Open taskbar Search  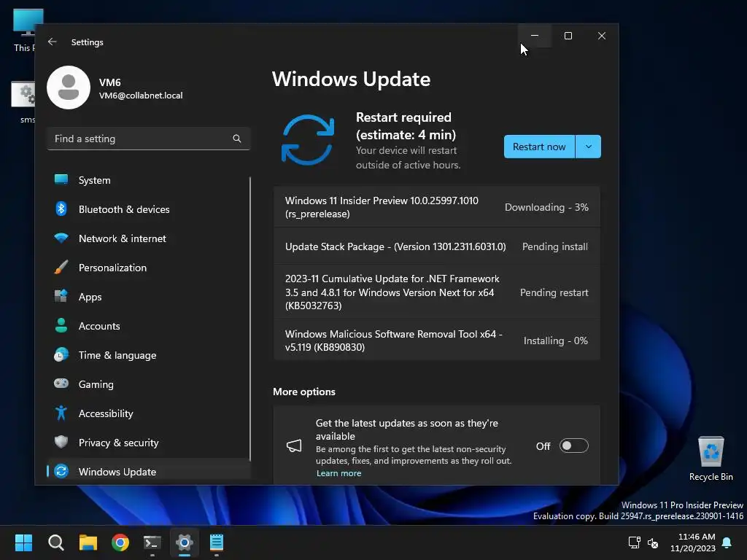point(55,542)
